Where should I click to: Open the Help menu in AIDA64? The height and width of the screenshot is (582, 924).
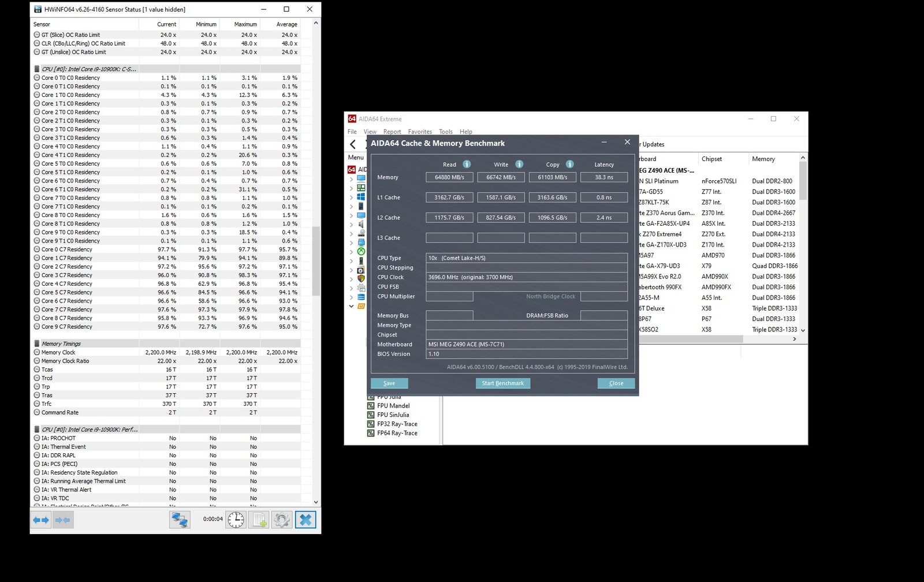tap(466, 132)
